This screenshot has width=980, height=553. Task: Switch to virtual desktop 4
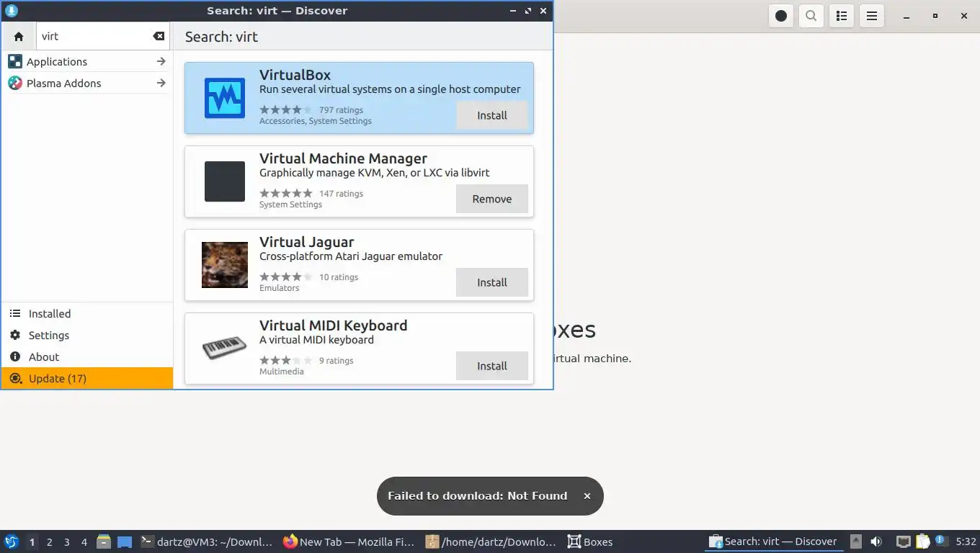pyautogui.click(x=84, y=542)
